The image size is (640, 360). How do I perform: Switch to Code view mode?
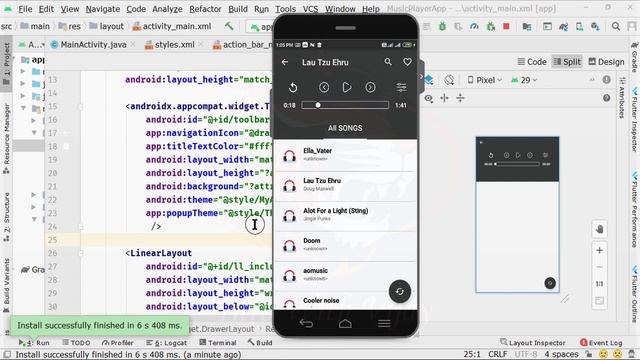click(532, 62)
